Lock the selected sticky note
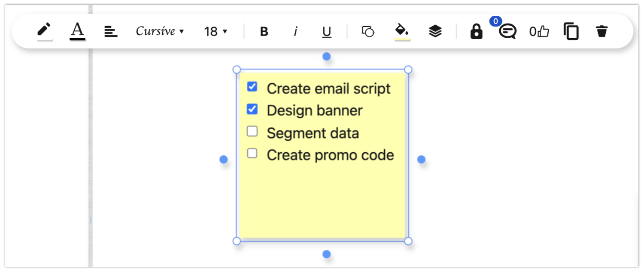644x272 pixels. point(476,31)
